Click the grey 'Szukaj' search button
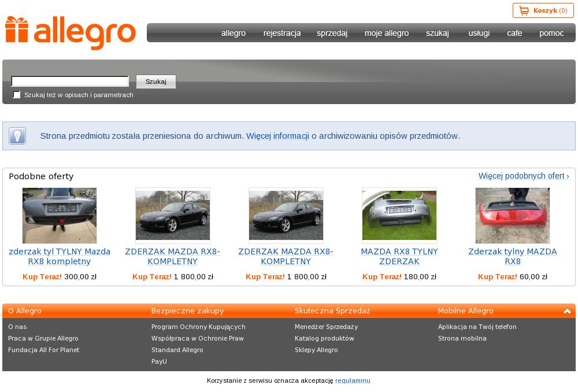Viewport: 578px width, 392px height. [x=156, y=82]
